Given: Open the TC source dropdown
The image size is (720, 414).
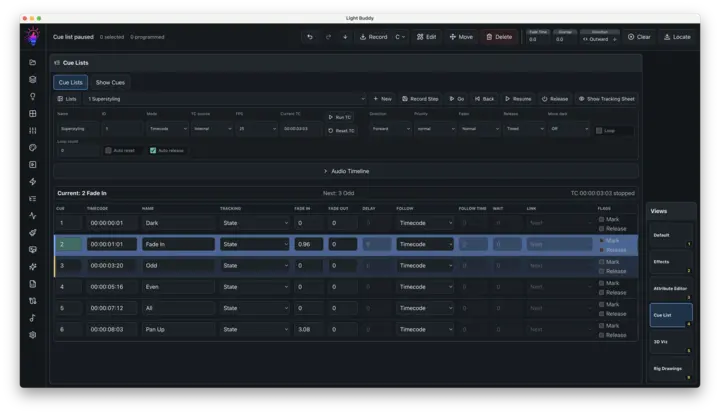Looking at the screenshot, I should 212,129.
